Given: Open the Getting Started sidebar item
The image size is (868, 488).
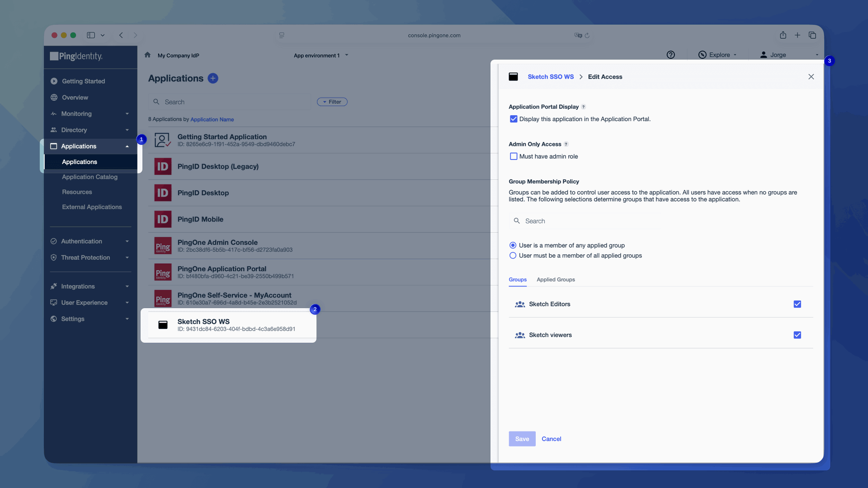Looking at the screenshot, I should 83,81.
